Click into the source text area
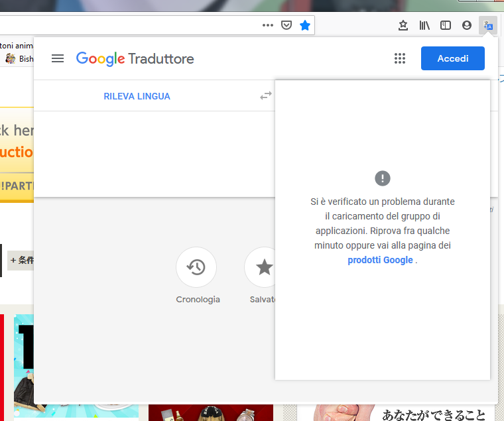This screenshot has height=421, width=504. pyautogui.click(x=155, y=154)
